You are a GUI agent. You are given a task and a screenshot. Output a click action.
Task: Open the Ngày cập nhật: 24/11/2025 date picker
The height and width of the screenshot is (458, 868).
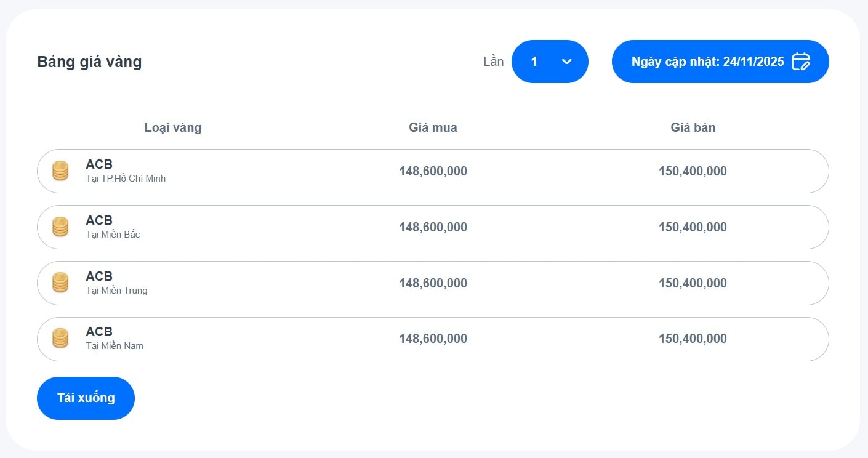720,62
